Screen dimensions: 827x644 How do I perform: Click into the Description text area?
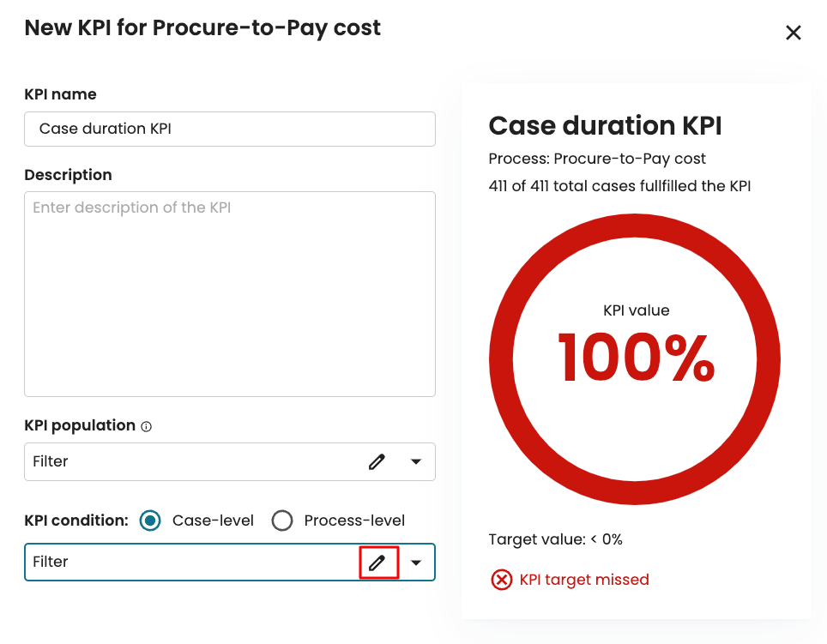click(x=230, y=293)
